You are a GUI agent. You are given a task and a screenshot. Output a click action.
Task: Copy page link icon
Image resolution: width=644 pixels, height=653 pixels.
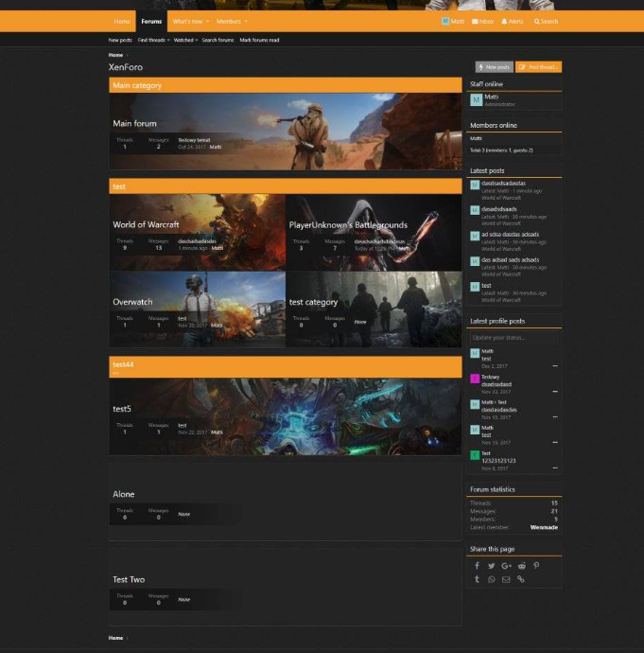pos(520,579)
